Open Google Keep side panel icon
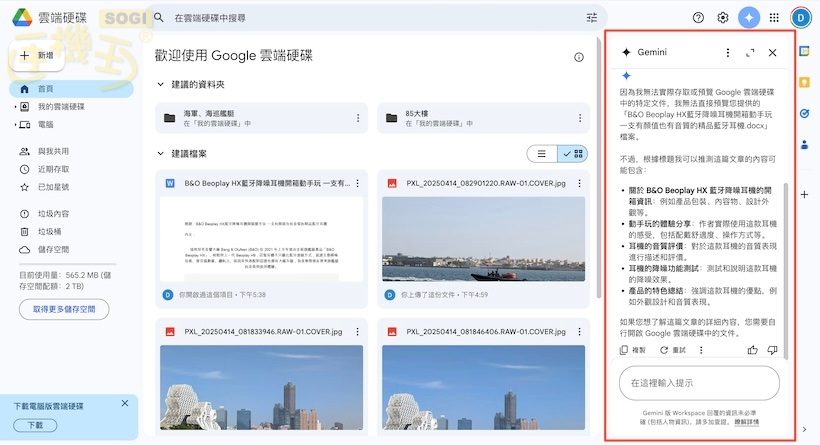Image resolution: width=820 pixels, height=445 pixels. pos(805,82)
